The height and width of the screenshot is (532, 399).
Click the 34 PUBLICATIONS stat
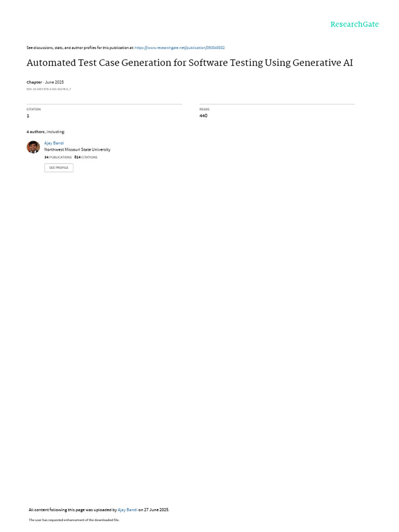(x=58, y=157)
